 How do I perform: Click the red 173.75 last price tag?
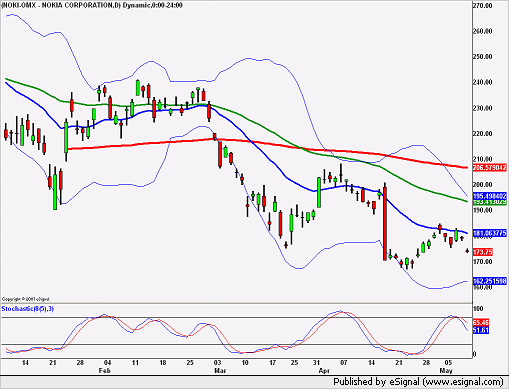pos(483,252)
